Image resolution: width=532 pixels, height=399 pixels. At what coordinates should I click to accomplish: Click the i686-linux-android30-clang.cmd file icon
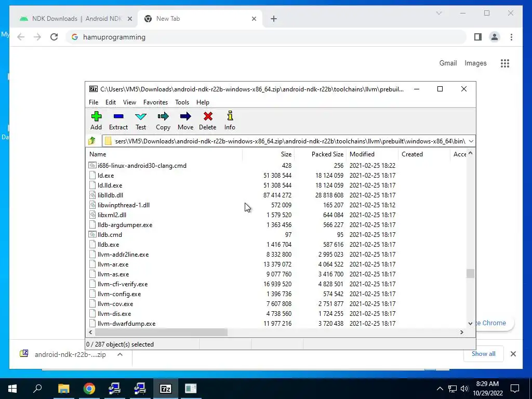[x=92, y=166]
